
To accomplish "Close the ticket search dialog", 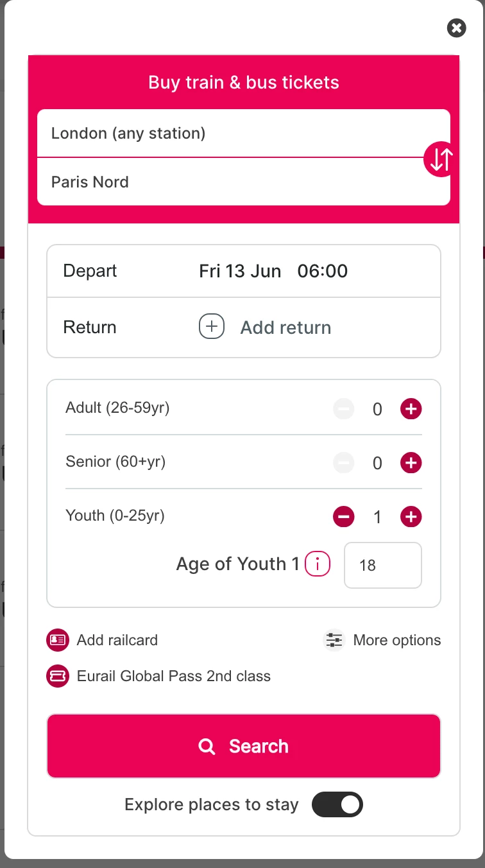I will pos(456,28).
